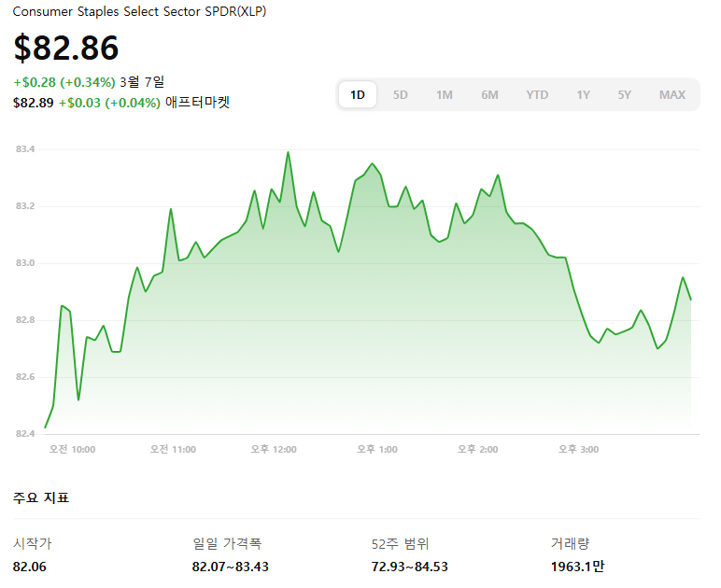Click the 82.4 y-axis label
This screenshot has height=588, width=721.
coord(25,434)
